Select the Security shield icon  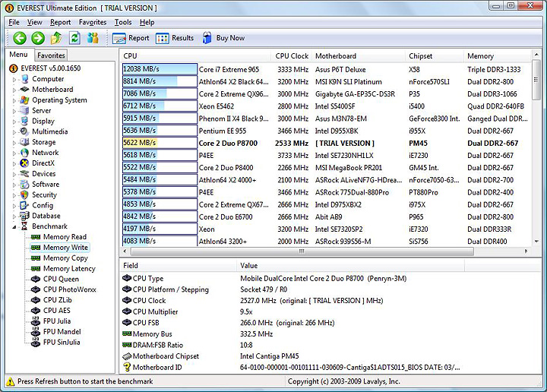click(x=24, y=194)
